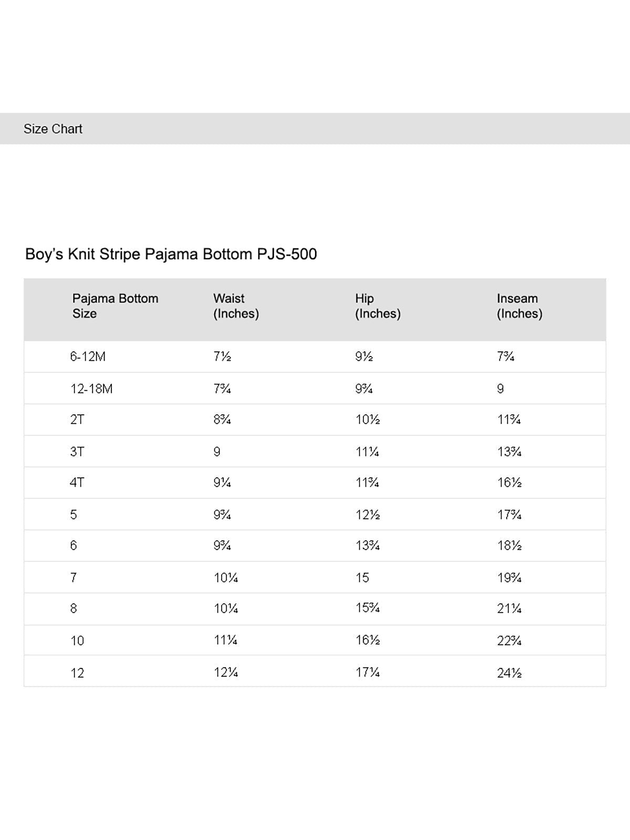Select the inseam value for 12-18M
Viewport: 630px width, 840px height.
(500, 389)
